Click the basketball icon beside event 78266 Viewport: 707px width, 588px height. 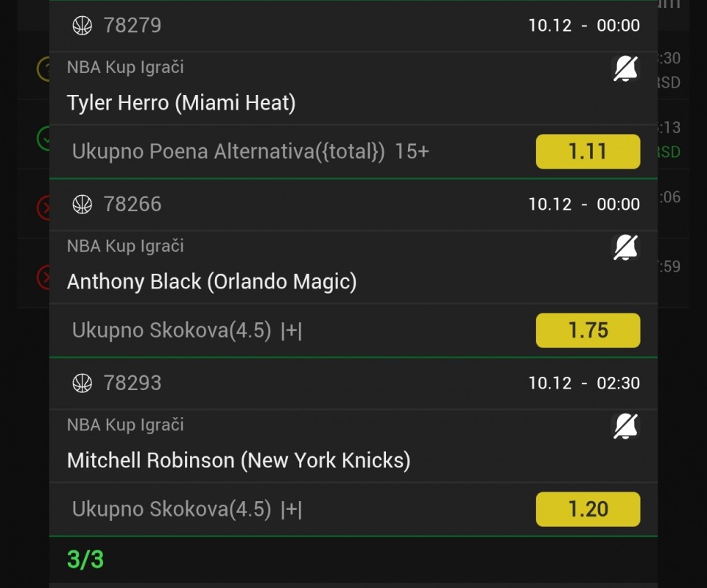[x=82, y=205]
